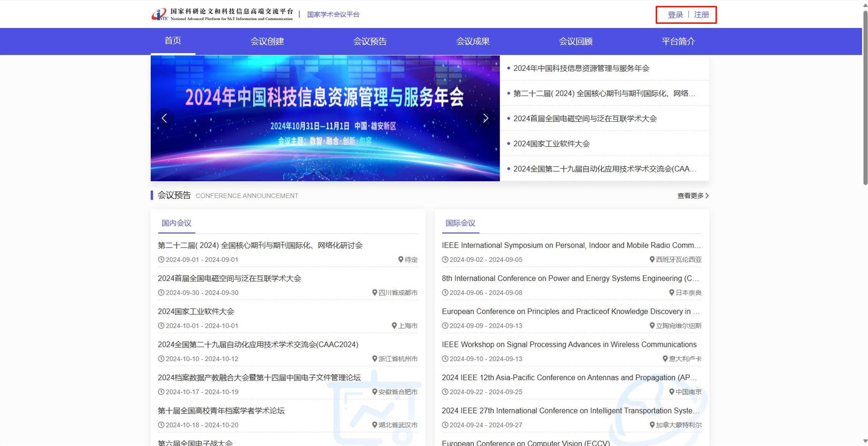Open 第二十二届(2024)全国核心期刊 研讨会 in 国内会议

click(x=260, y=245)
